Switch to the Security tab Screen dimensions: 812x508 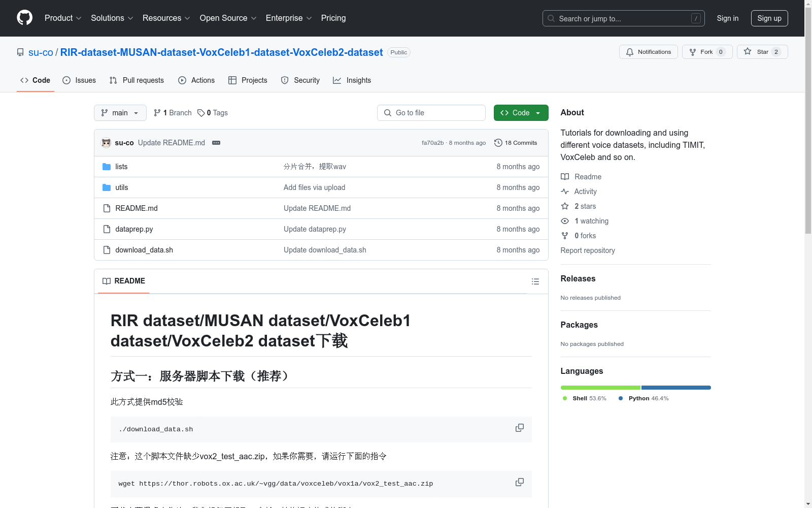click(300, 80)
